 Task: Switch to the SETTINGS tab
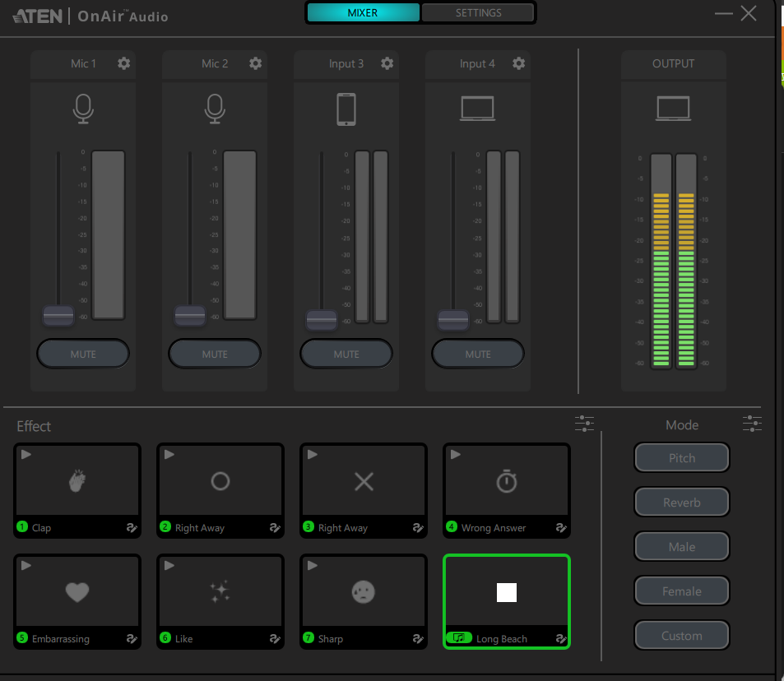pyautogui.click(x=478, y=12)
